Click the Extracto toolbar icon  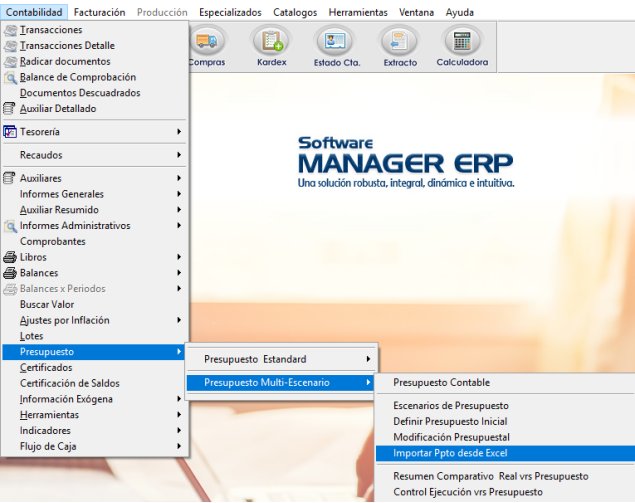[x=399, y=41]
